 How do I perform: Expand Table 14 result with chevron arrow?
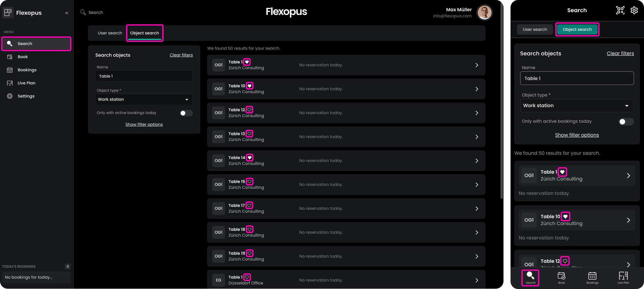477,161
